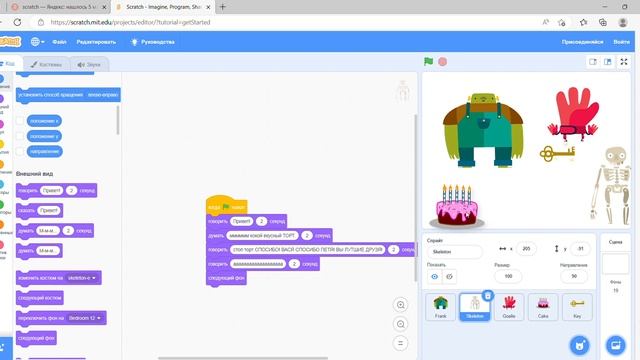Show the sprite with eye button
This screenshot has width=640, height=360.
pyautogui.click(x=434, y=277)
